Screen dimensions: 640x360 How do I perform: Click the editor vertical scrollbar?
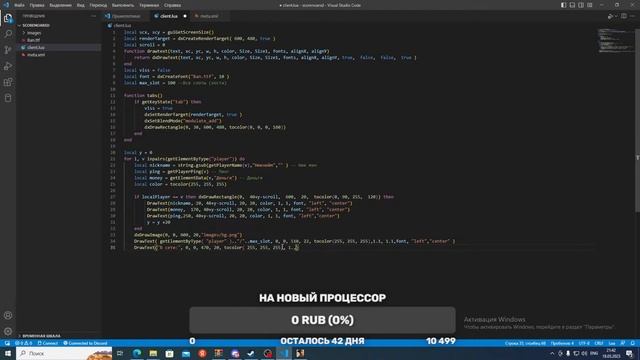click(637, 120)
